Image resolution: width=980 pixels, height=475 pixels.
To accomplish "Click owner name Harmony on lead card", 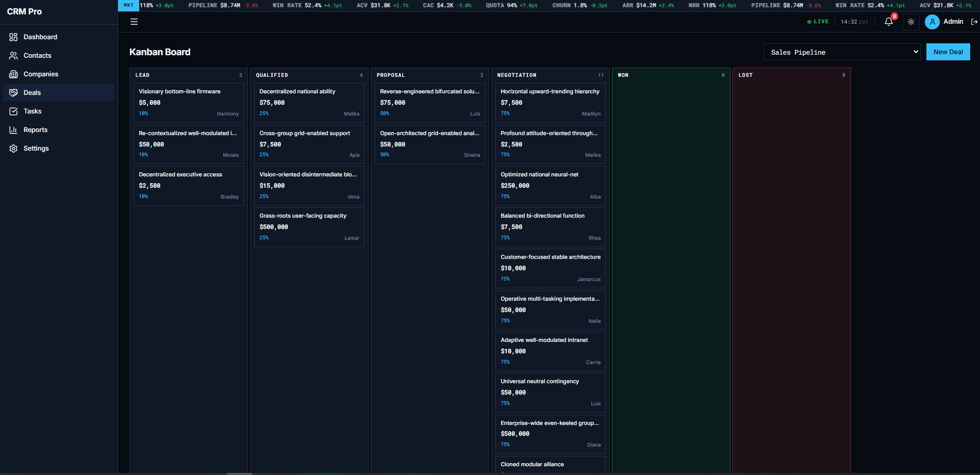I will click(x=228, y=114).
